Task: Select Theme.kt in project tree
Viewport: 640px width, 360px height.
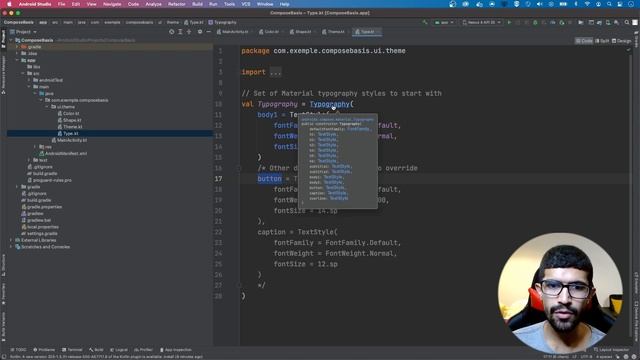Action: point(70,127)
